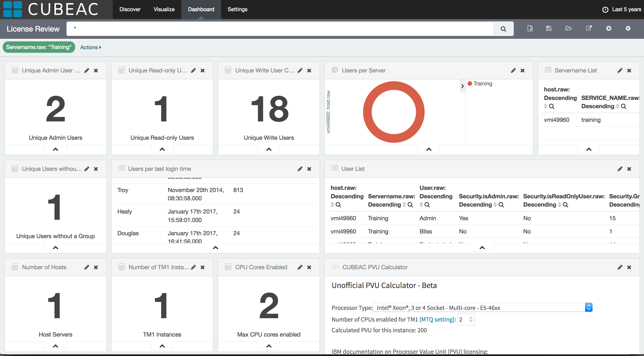
Task: Edit the Number of Hosts panel
Action: 87,267
